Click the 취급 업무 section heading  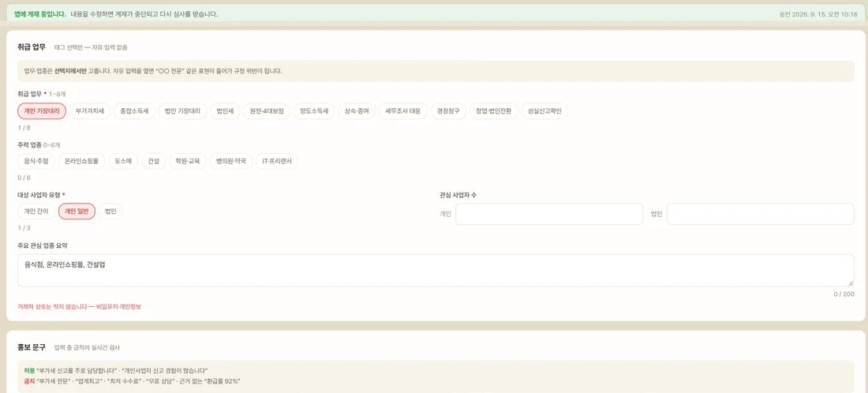[x=32, y=47]
